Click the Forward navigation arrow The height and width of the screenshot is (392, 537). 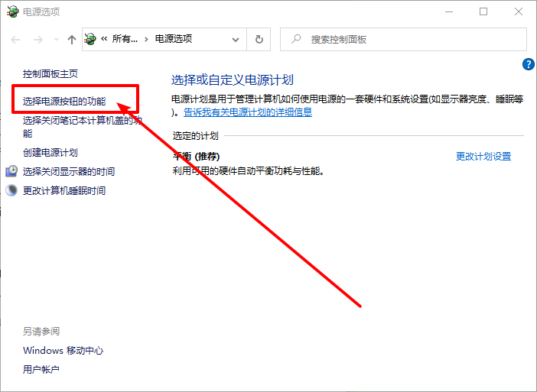point(37,39)
